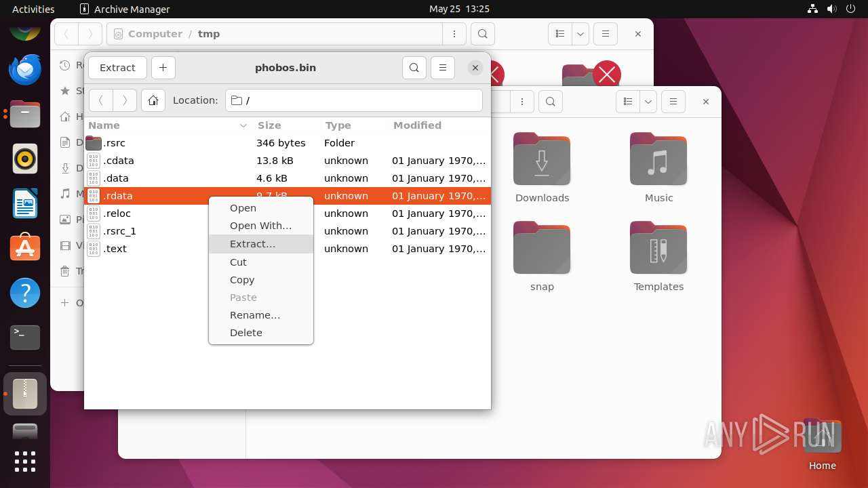Click the Location path field
This screenshot has height=488, width=868.
pos(354,100)
